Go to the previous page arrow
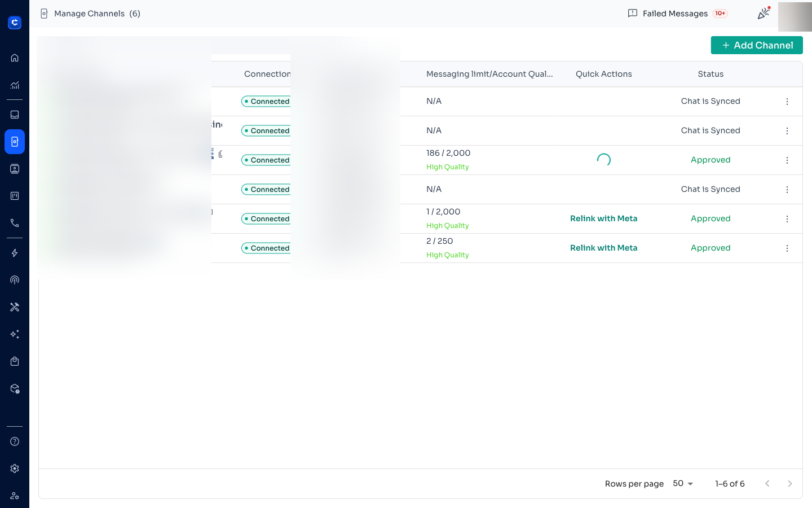 [767, 484]
